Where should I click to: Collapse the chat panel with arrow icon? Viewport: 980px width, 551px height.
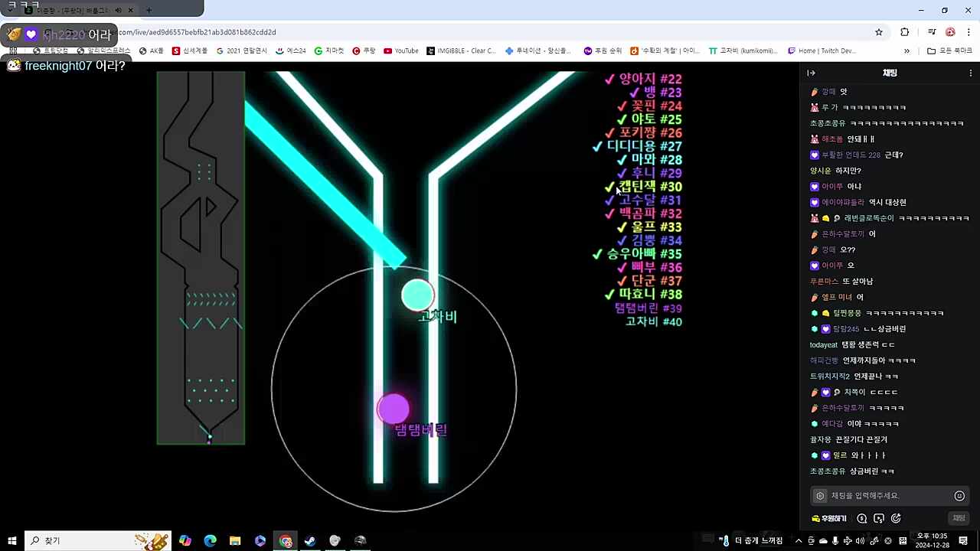pos(812,73)
